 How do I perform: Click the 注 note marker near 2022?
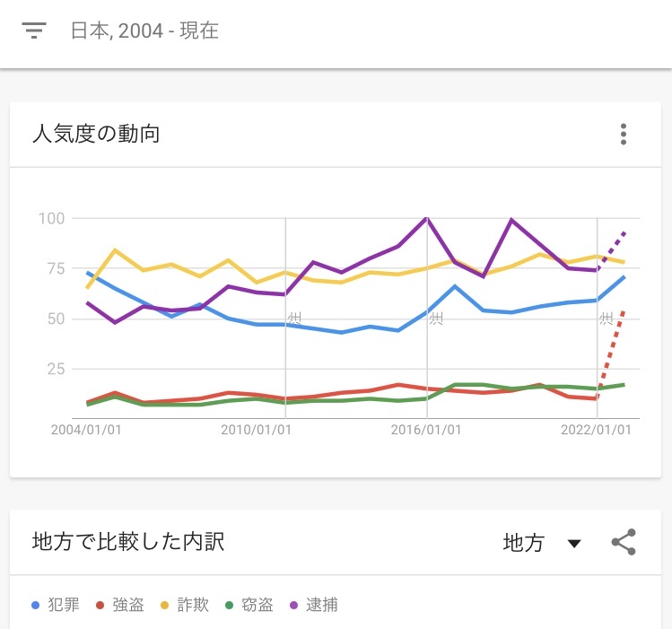coord(607,319)
